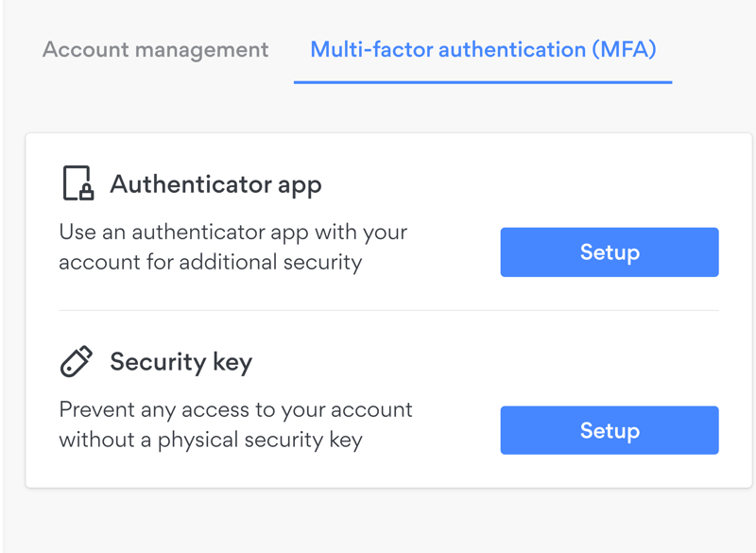Image resolution: width=756 pixels, height=553 pixels.
Task: Click the Authenticator app device-lock icon
Action: pos(78,182)
